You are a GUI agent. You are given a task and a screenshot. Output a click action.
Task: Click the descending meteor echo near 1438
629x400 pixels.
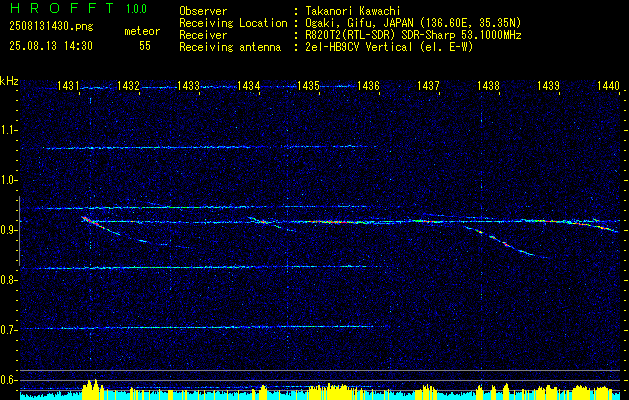click(x=505, y=242)
